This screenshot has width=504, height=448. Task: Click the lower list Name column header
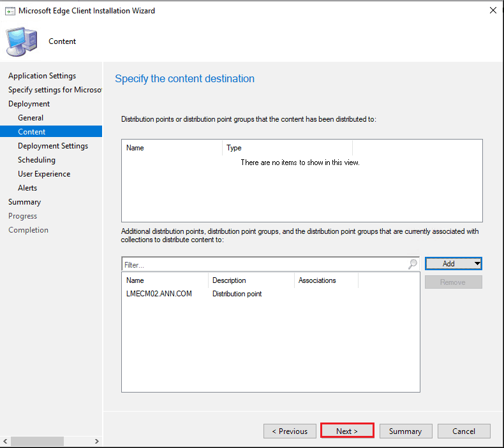pyautogui.click(x=165, y=280)
